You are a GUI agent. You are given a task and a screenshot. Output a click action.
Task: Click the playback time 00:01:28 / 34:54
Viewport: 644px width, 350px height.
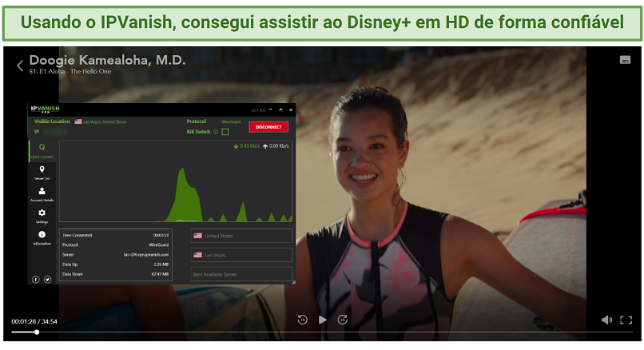pos(34,322)
